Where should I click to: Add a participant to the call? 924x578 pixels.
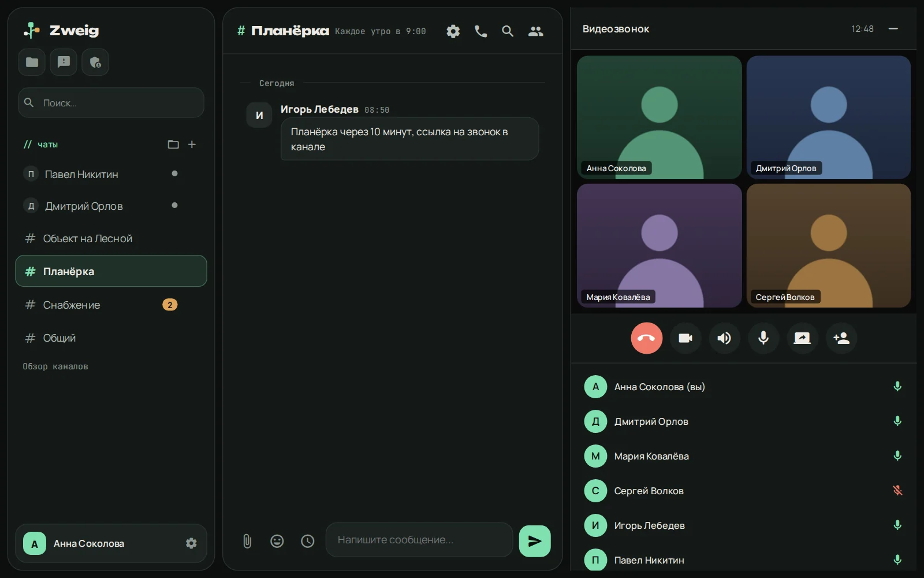pyautogui.click(x=841, y=338)
